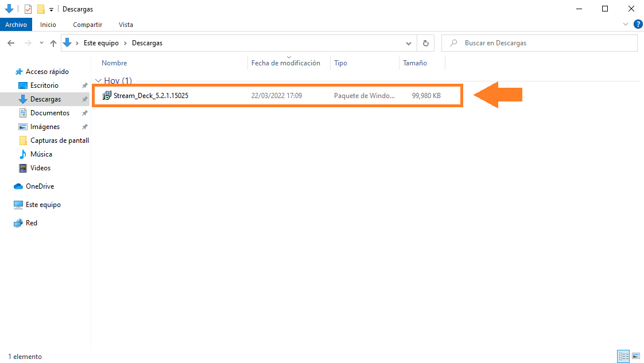The height and width of the screenshot is (363, 644).
Task: Switch to details view layout
Action: click(623, 356)
